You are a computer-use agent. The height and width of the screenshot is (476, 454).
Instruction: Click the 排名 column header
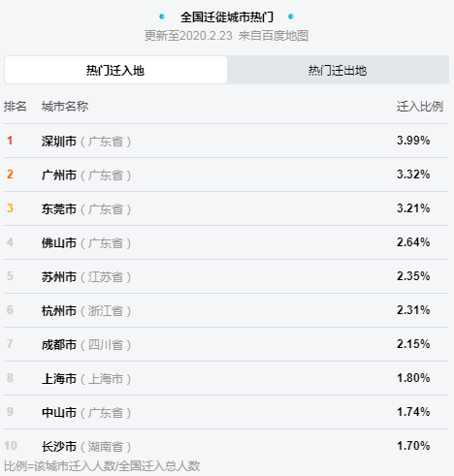point(16,107)
